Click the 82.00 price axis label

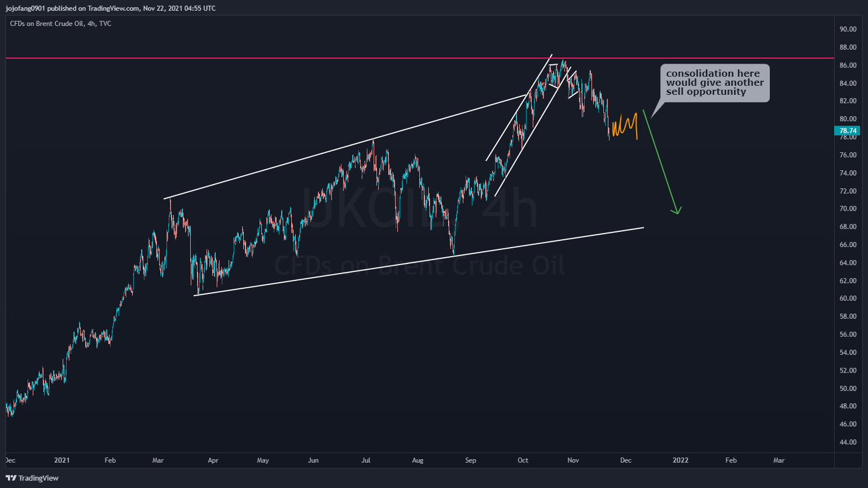(x=848, y=101)
